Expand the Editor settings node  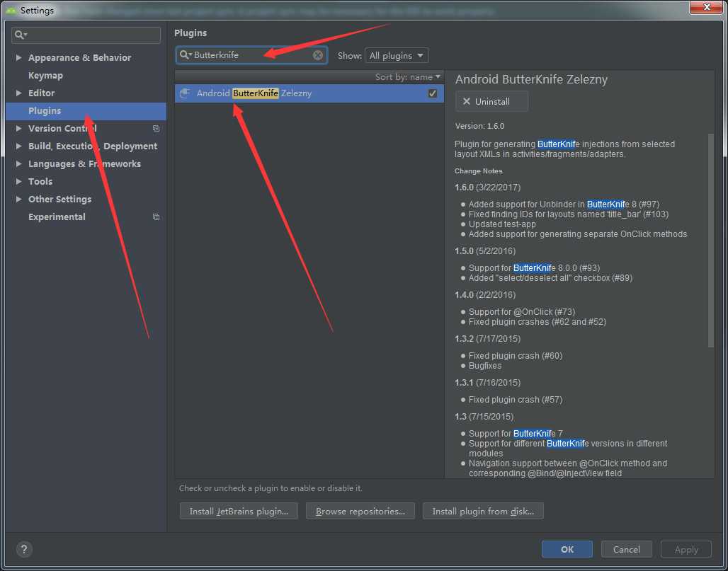[x=18, y=93]
